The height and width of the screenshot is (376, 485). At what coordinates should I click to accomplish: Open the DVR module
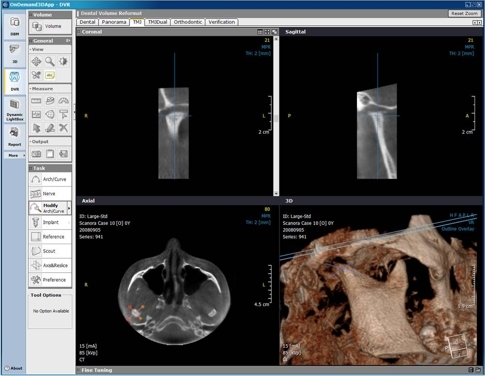pyautogui.click(x=14, y=81)
